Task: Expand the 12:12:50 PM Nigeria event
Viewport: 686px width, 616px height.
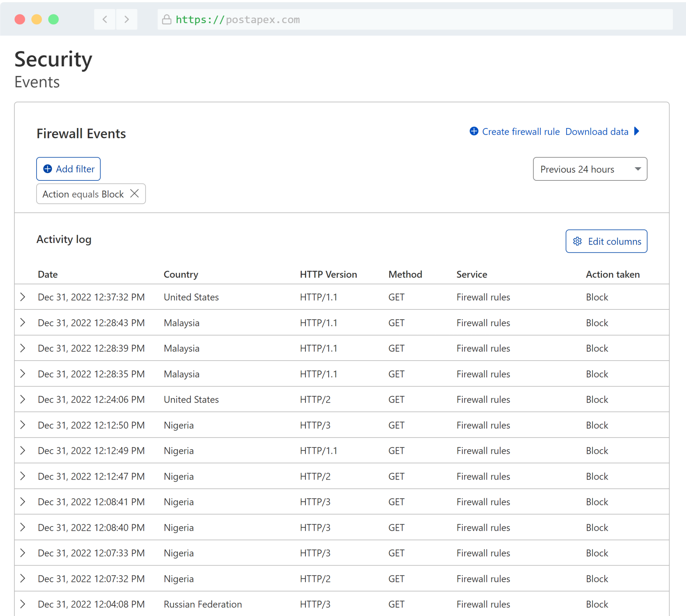Action: click(23, 425)
